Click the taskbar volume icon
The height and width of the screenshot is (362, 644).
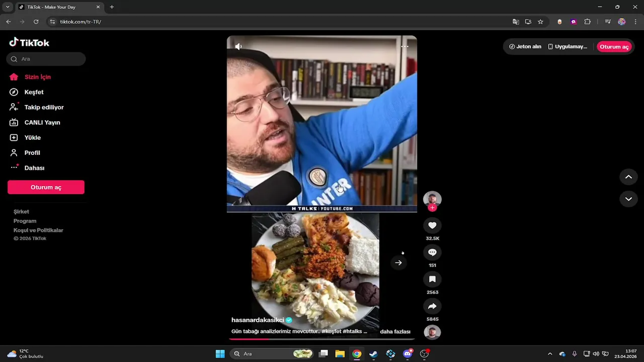point(596,354)
